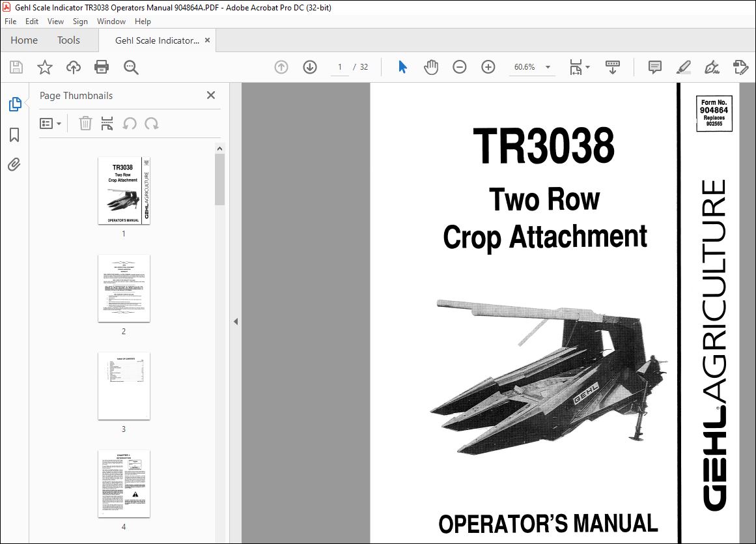This screenshot has width=756, height=544.
Task: Add a sticky note comment
Action: 655,67
